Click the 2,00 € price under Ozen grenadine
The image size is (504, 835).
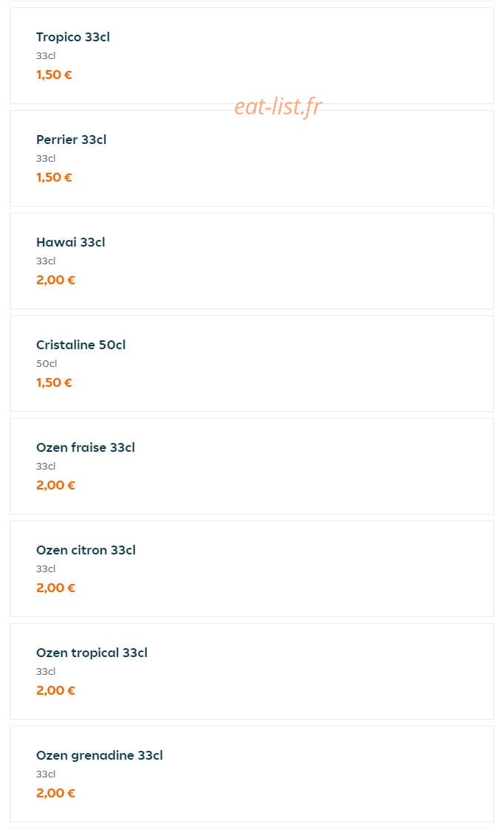coord(55,794)
